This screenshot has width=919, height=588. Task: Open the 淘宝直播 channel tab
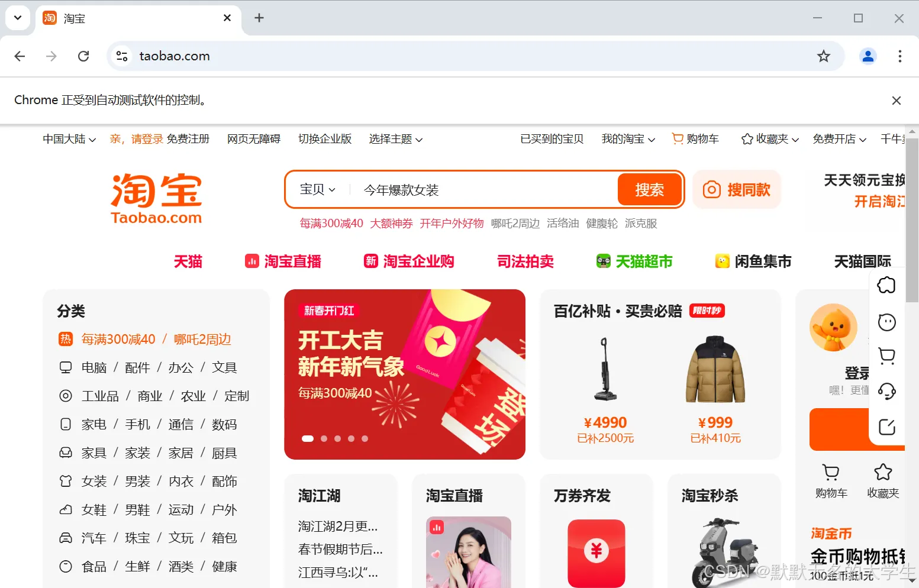283,261
